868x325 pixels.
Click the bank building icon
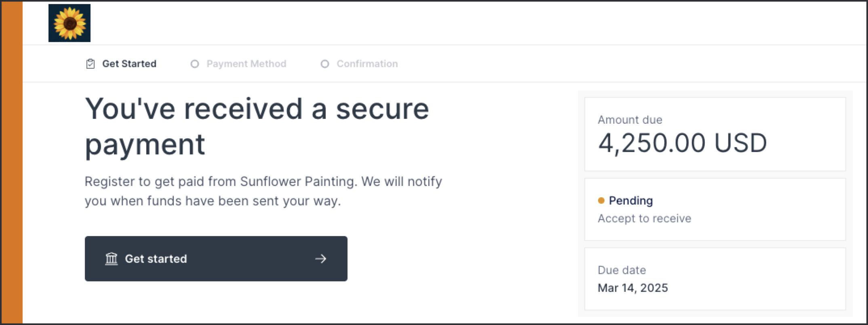[112, 259]
